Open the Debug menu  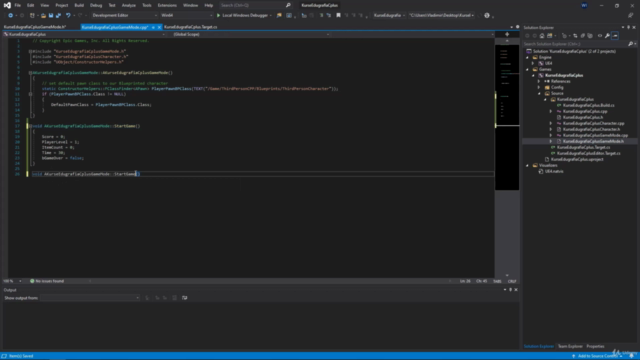[96, 5]
